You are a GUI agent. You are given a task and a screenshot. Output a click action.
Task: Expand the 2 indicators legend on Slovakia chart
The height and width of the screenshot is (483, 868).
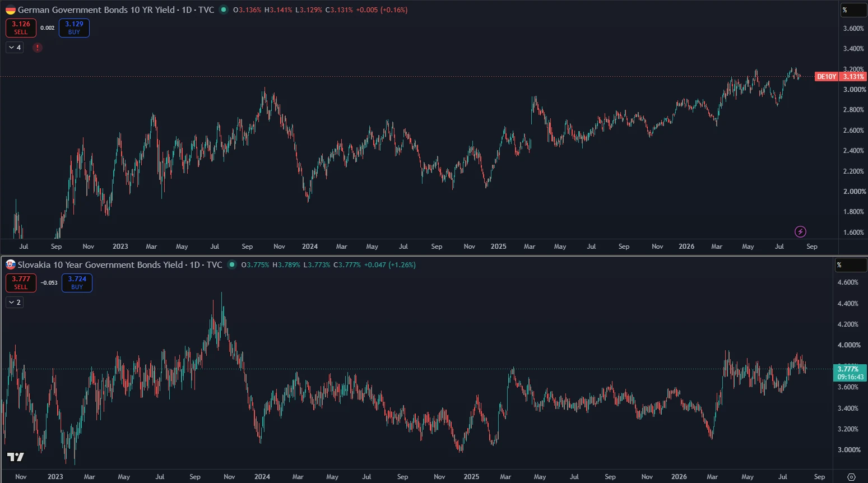[15, 303]
